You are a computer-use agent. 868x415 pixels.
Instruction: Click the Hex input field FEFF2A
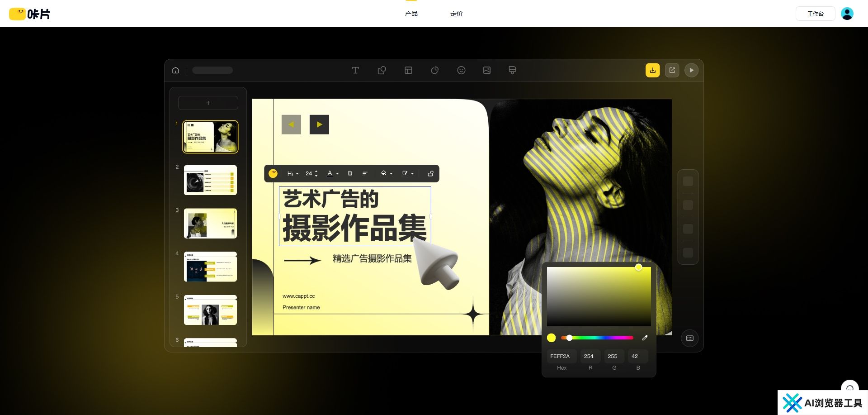[x=561, y=356]
